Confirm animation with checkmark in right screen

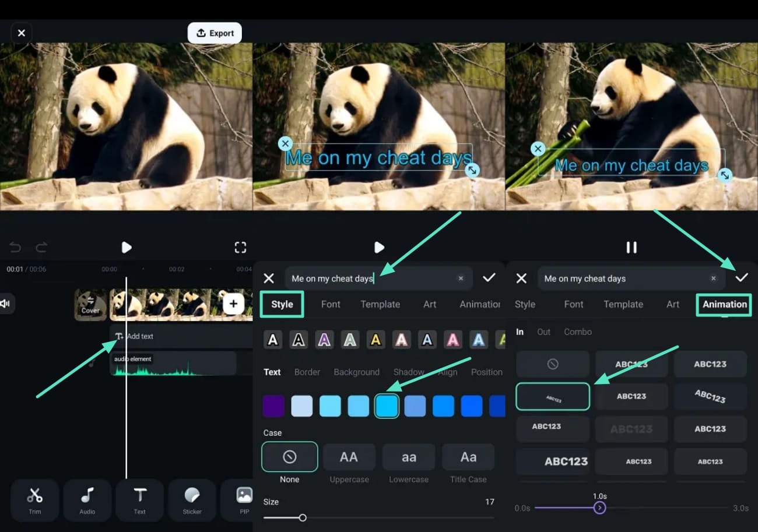click(x=741, y=278)
